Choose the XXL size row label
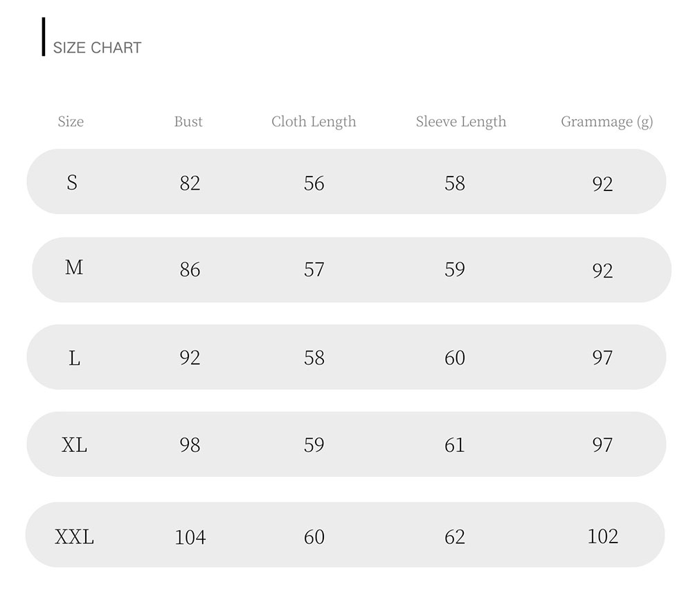This screenshot has width=693, height=616. [x=74, y=536]
